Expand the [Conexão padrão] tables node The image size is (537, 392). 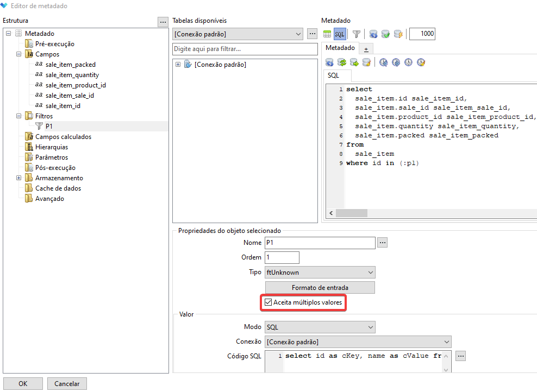click(178, 65)
